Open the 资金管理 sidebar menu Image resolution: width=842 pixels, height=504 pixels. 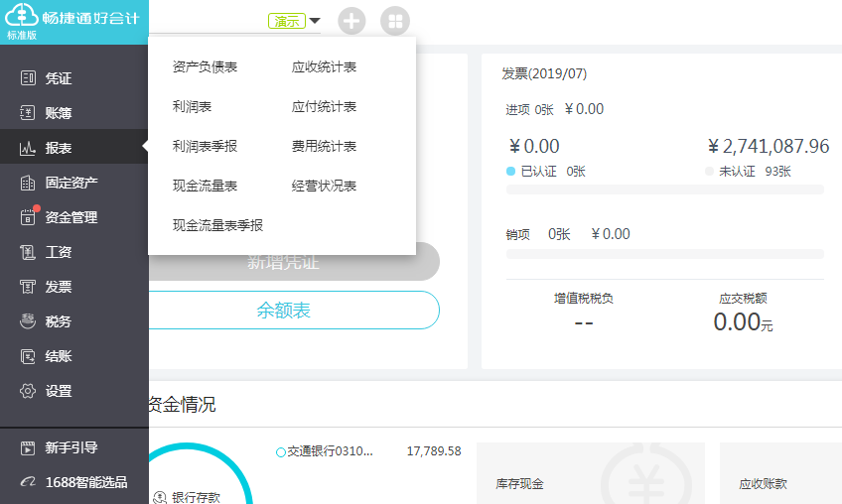[74, 217]
